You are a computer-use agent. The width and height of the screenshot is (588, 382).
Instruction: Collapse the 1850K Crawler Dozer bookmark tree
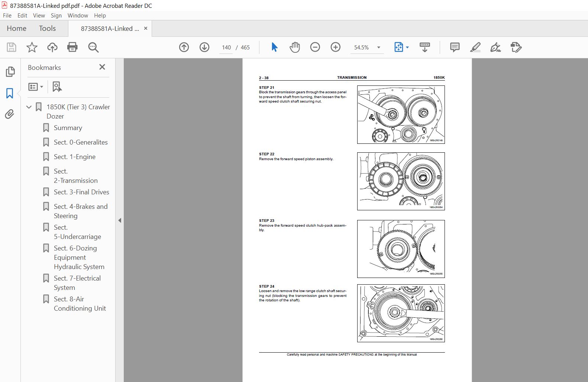[29, 107]
